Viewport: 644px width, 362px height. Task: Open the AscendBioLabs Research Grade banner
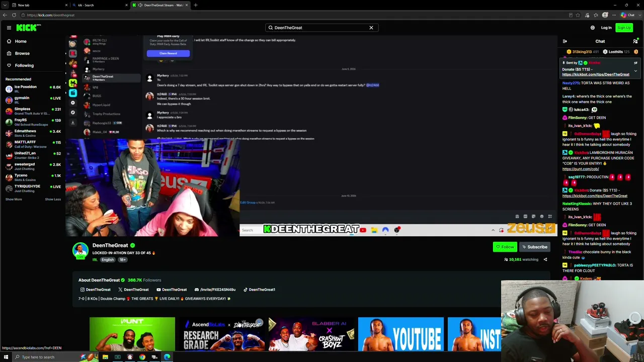pyautogui.click(x=222, y=334)
